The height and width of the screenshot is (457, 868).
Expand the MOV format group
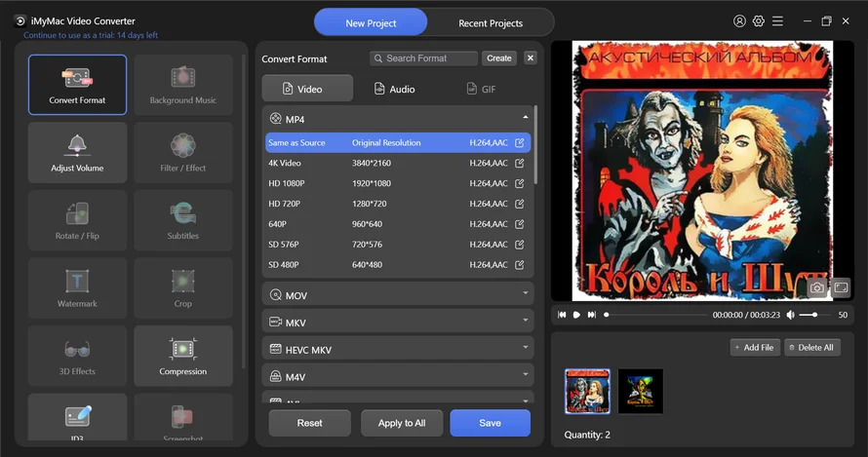(x=525, y=293)
